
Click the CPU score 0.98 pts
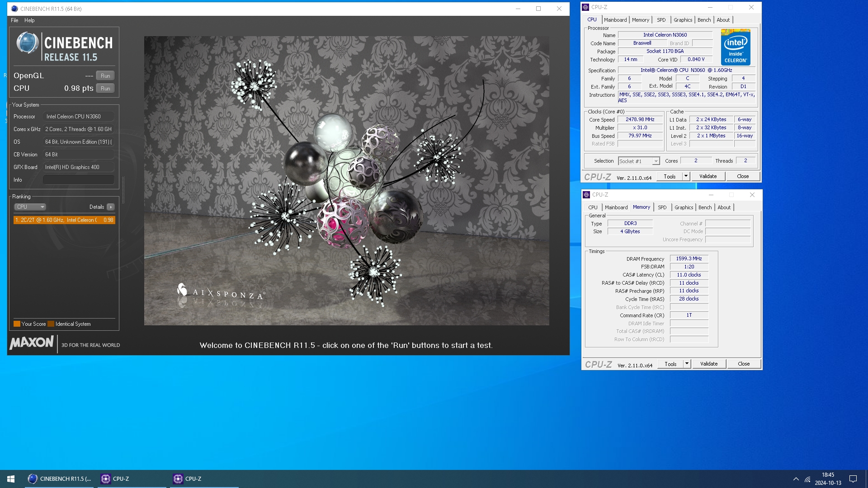click(x=79, y=89)
